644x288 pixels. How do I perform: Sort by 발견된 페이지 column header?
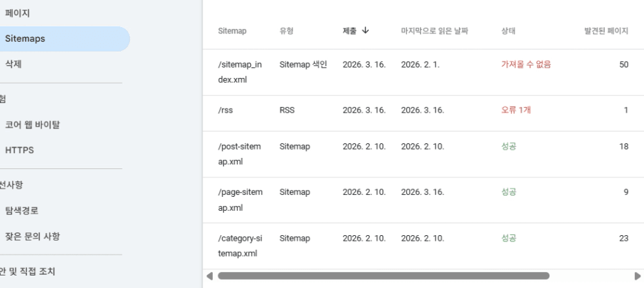pyautogui.click(x=606, y=31)
